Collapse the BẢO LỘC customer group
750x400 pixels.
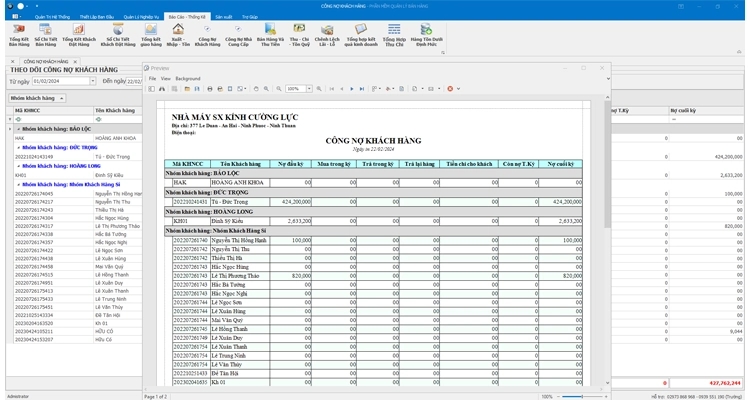[x=17, y=129]
